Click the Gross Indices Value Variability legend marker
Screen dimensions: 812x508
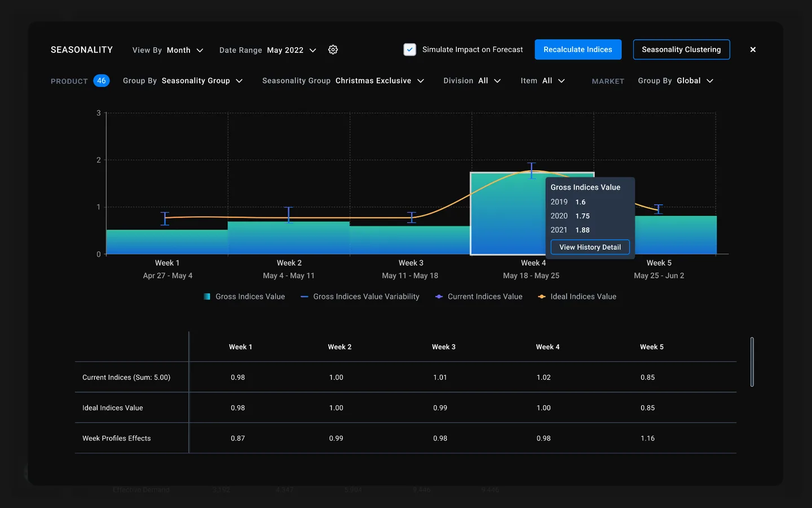pos(304,296)
